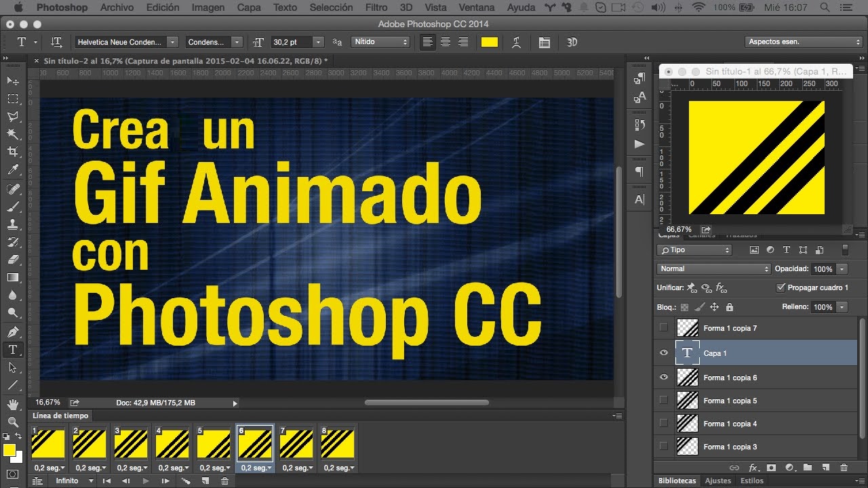Image resolution: width=868 pixels, height=488 pixels.
Task: Click the 3D button in options bar
Action: (x=572, y=42)
